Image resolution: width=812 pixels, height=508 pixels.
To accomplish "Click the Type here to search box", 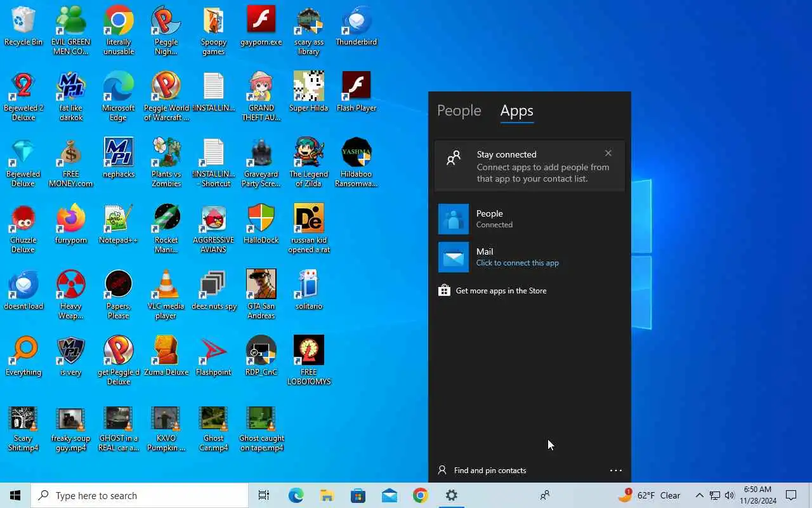I will 140,495.
